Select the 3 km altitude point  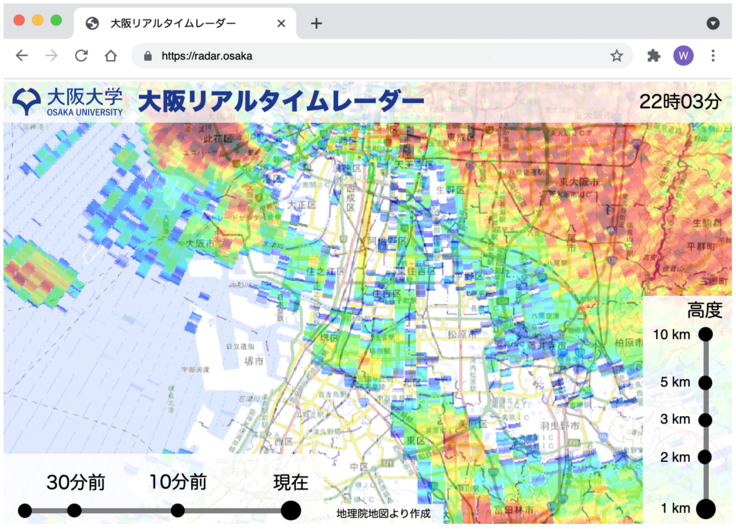[705, 419]
